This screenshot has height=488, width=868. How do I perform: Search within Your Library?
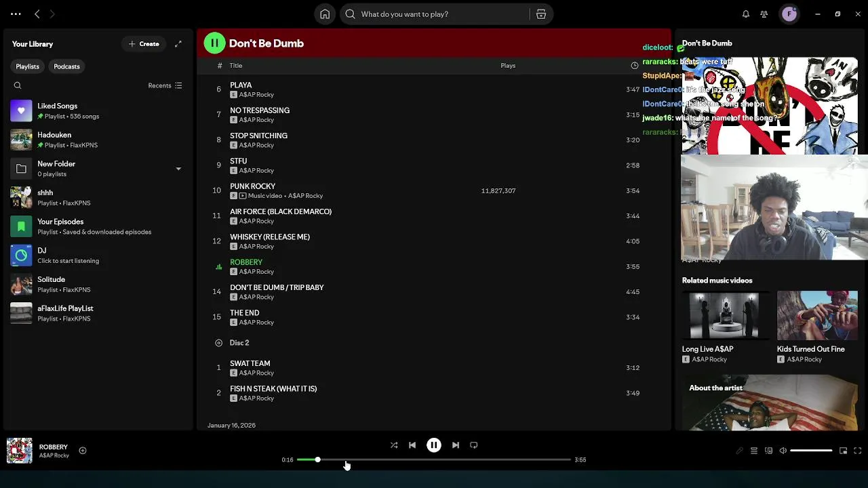point(18,85)
